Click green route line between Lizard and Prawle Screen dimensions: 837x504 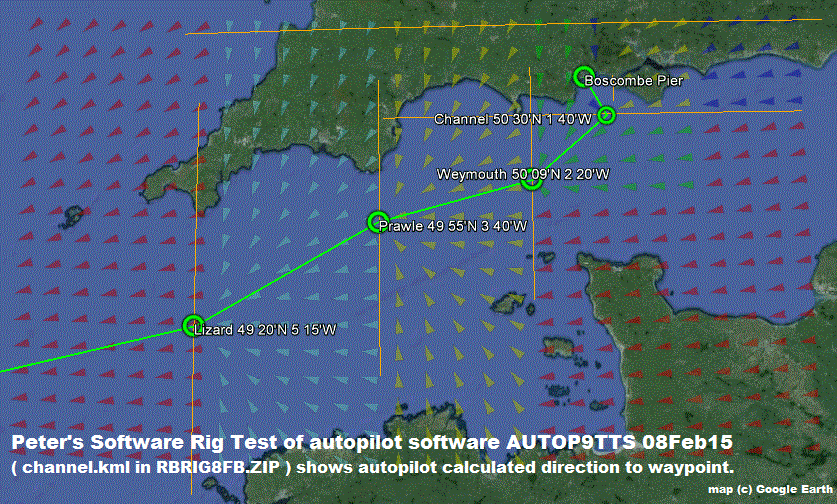click(285, 273)
